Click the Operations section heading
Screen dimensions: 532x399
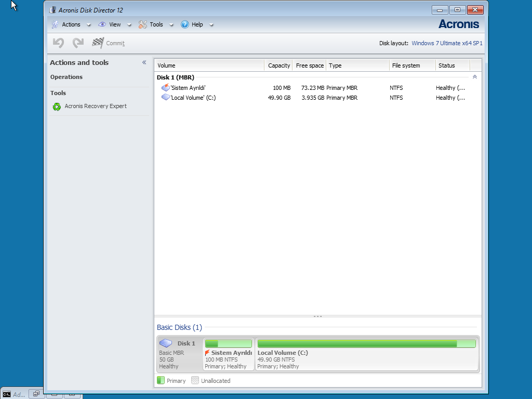(66, 77)
